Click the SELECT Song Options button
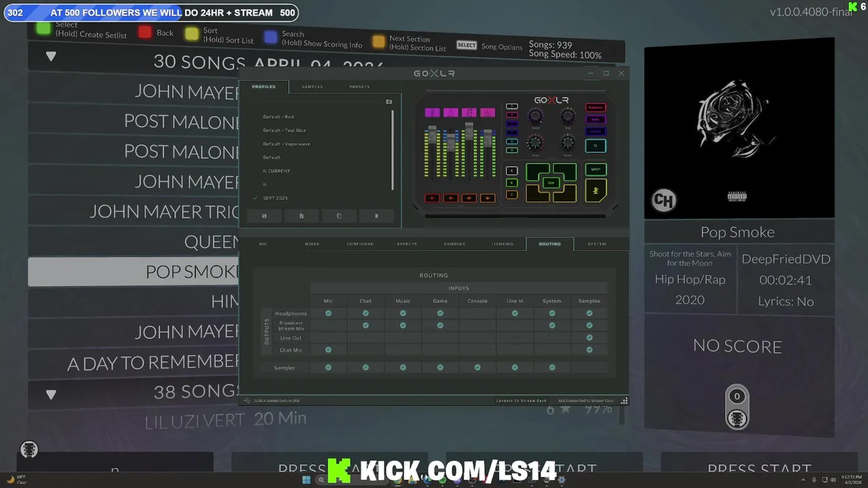 click(x=467, y=45)
